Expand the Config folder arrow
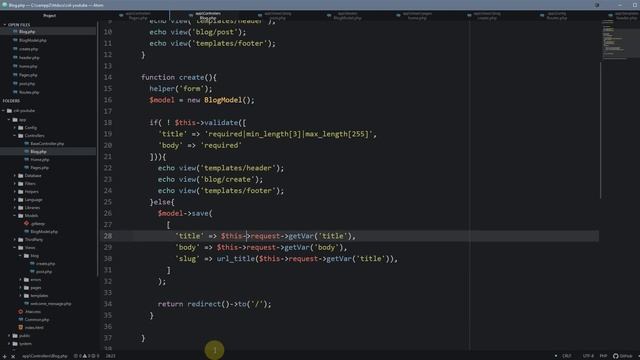 [x=15, y=128]
